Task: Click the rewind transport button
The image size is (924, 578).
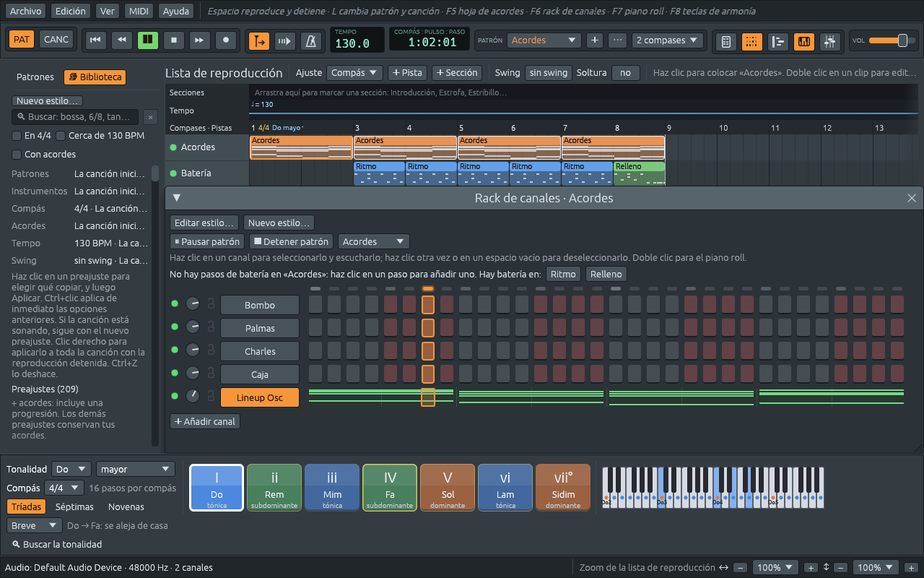Action: pyautogui.click(x=121, y=40)
